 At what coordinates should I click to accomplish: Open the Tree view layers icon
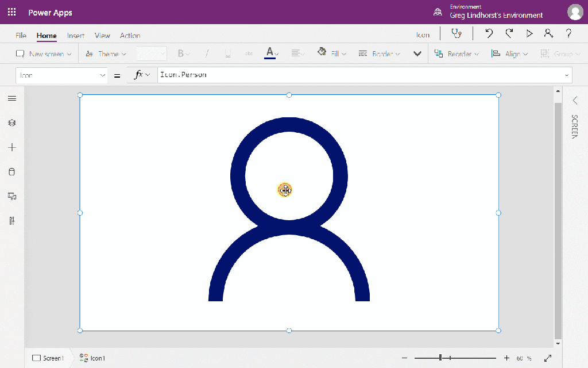[11, 123]
